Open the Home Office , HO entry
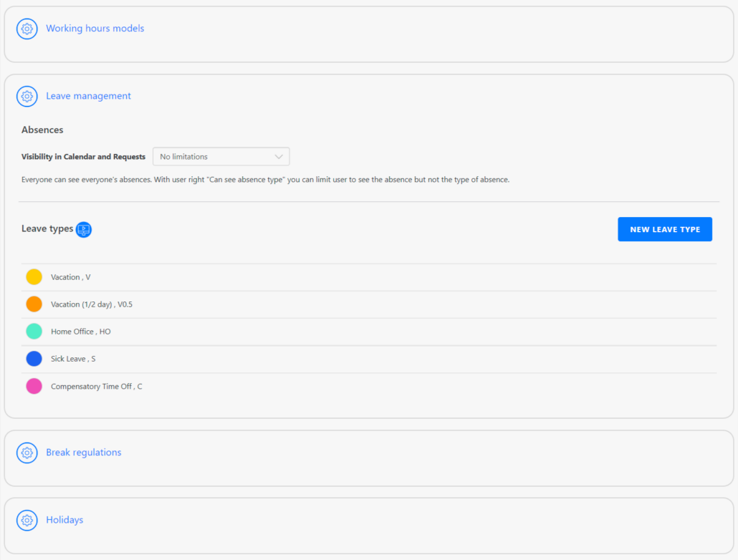 coord(81,332)
